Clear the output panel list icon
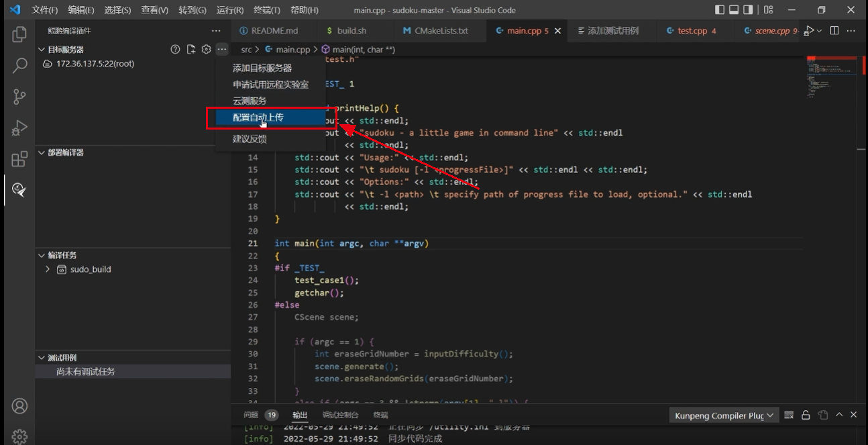This screenshot has width=868, height=445. coord(790,415)
